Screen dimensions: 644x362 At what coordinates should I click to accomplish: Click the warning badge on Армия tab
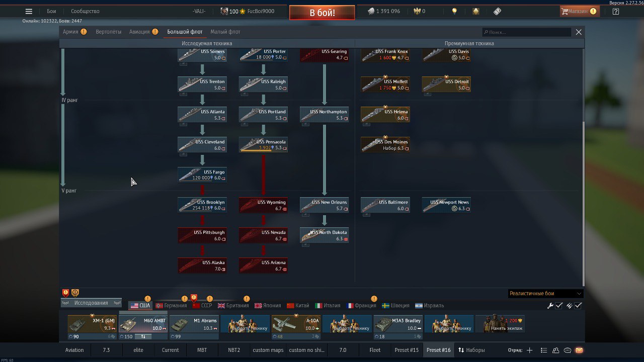click(x=84, y=32)
